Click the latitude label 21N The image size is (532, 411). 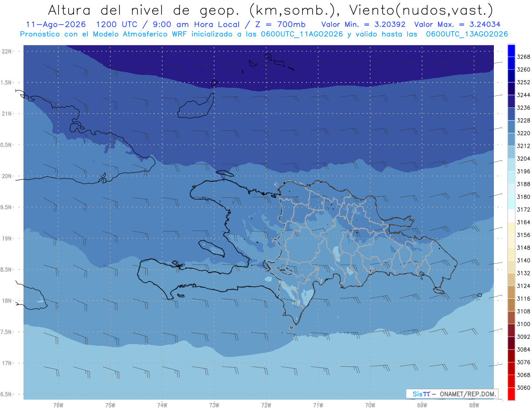pos(7,114)
